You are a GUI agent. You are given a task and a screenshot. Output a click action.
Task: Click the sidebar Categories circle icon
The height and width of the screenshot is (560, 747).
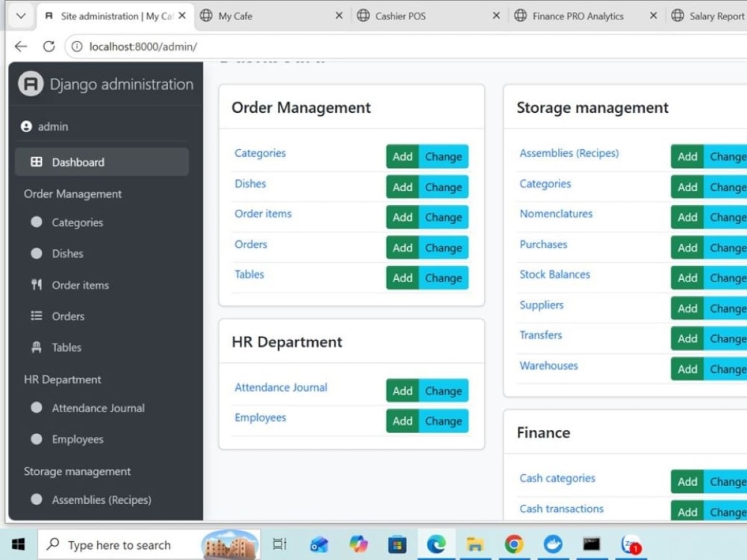(x=36, y=222)
